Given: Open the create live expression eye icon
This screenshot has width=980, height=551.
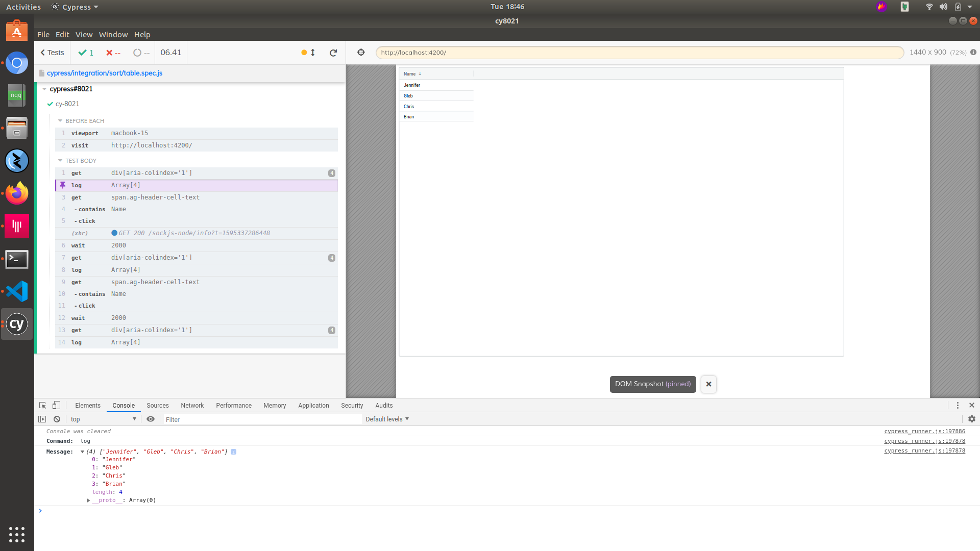Looking at the screenshot, I should tap(151, 419).
